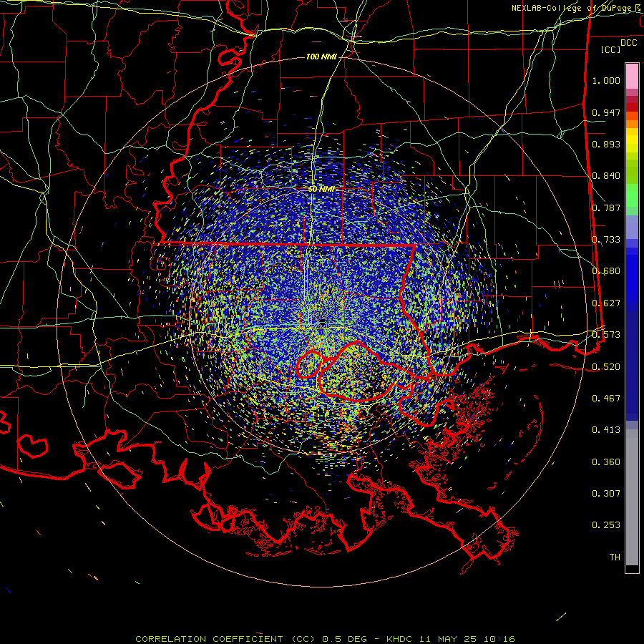Click the 0.413 scale value
Screen dimensions: 644x644
606,430
